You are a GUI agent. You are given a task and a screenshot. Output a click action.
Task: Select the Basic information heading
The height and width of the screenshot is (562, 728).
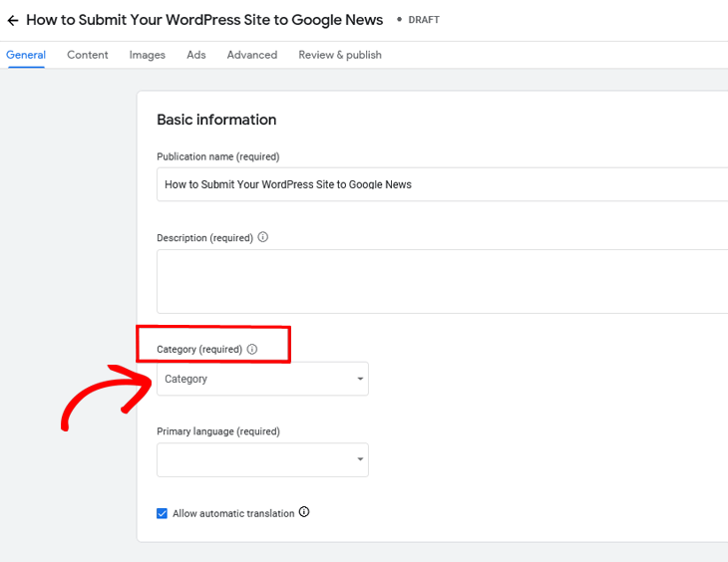coord(216,120)
